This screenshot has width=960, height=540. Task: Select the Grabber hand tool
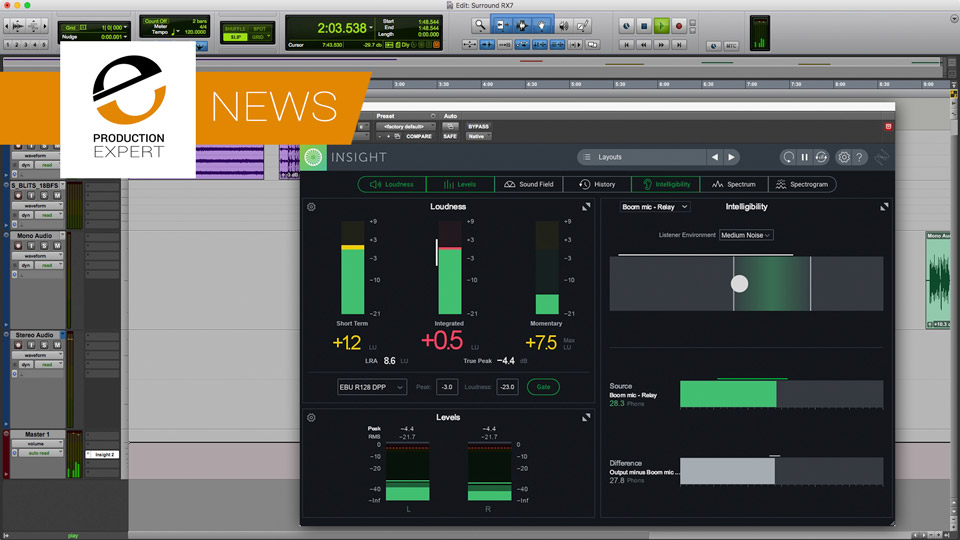542,26
